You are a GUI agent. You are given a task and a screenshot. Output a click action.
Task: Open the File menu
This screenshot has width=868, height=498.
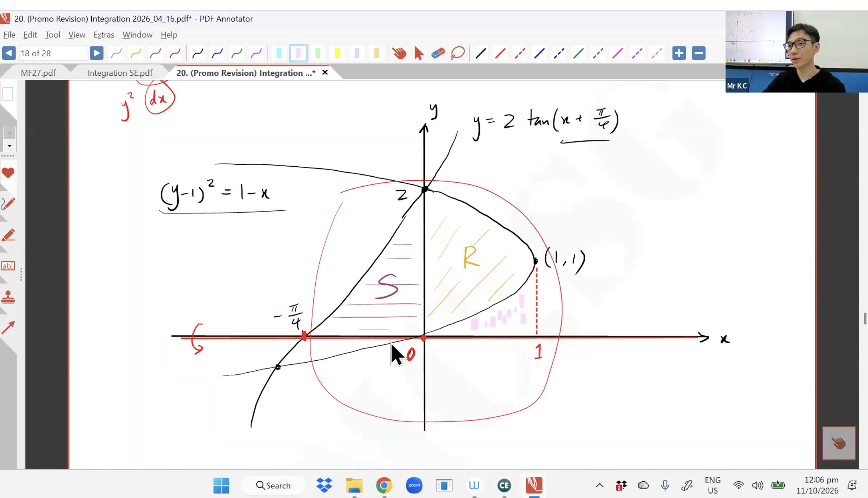[9, 35]
